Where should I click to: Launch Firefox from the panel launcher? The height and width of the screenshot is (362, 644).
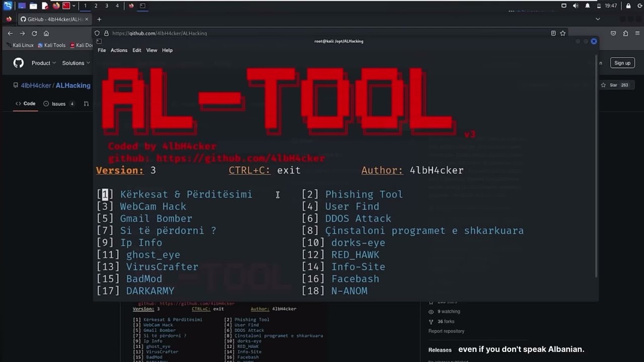tap(56, 6)
